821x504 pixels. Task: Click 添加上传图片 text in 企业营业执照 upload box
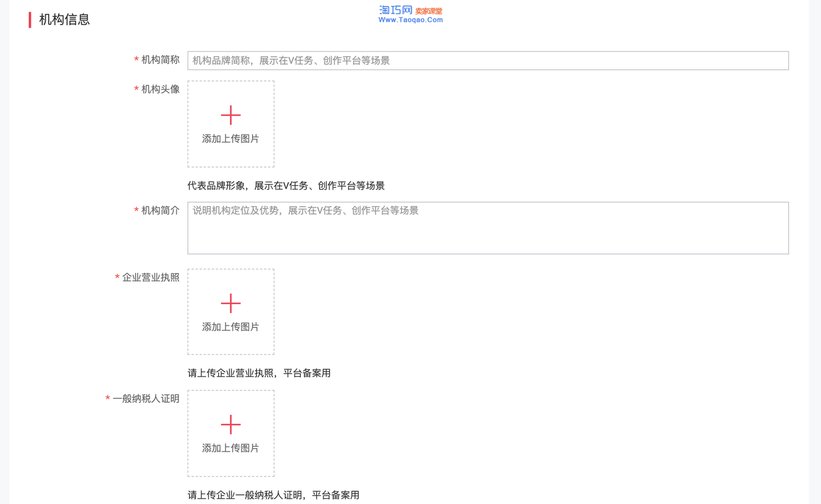(x=231, y=327)
